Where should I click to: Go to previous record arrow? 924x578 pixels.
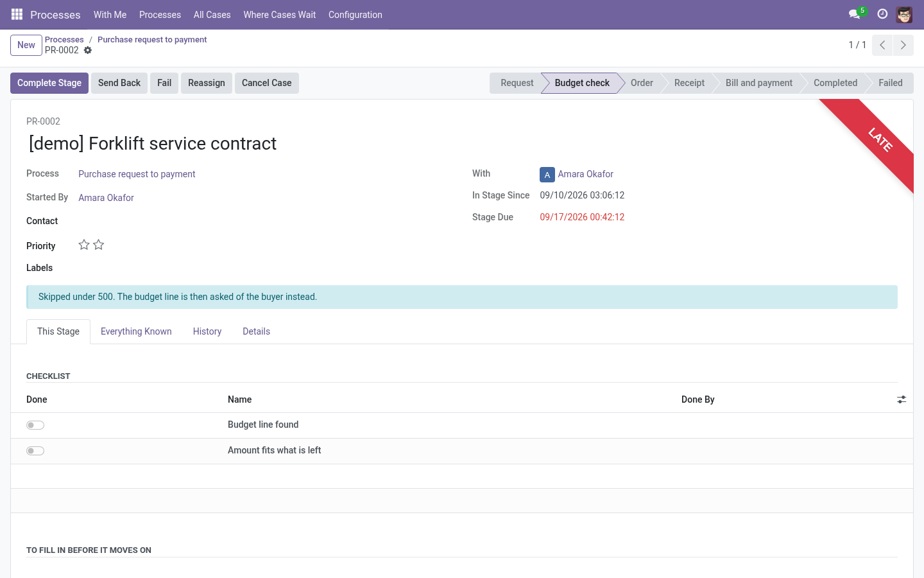[x=882, y=45]
